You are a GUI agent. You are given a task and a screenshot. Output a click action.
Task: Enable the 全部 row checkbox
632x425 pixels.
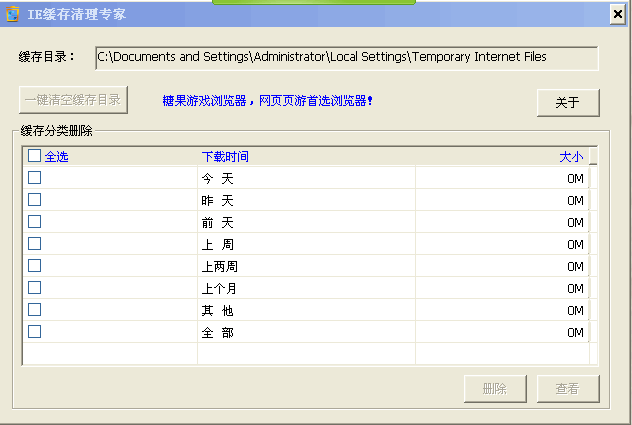point(35,332)
